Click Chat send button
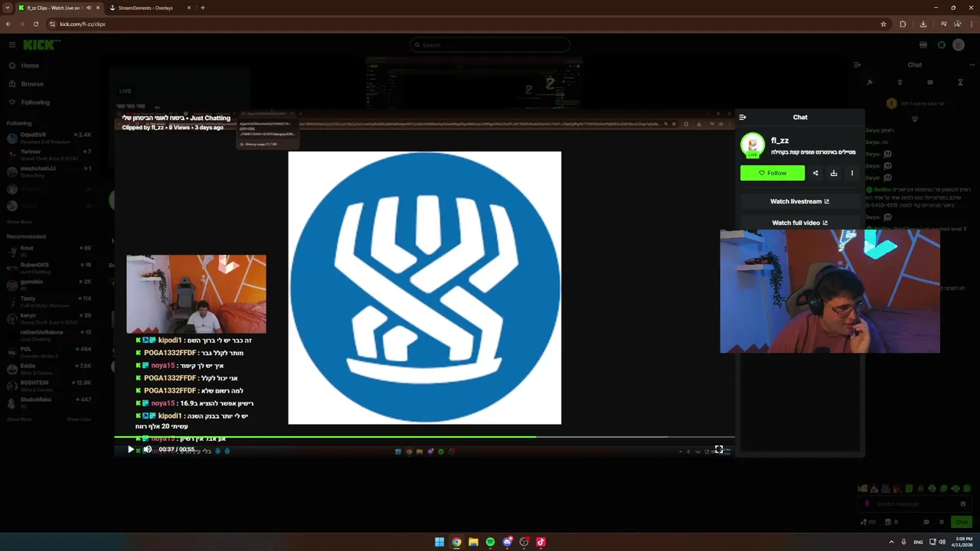This screenshot has width=980, height=551. 961,522
